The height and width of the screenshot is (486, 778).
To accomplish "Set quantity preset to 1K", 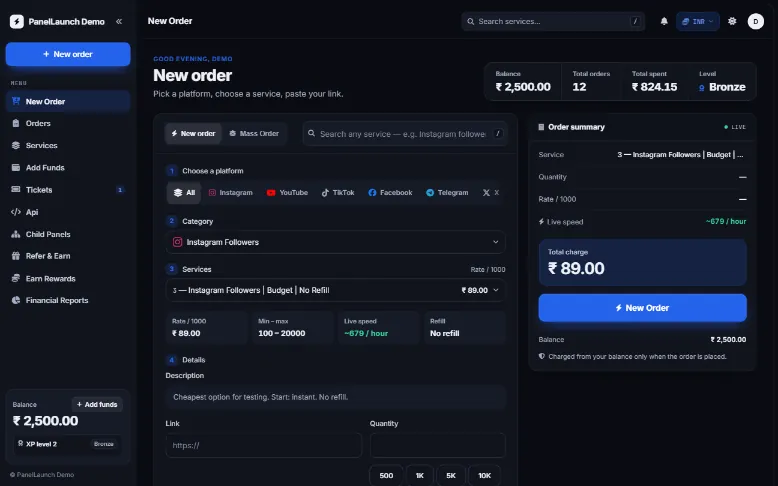I will point(420,476).
